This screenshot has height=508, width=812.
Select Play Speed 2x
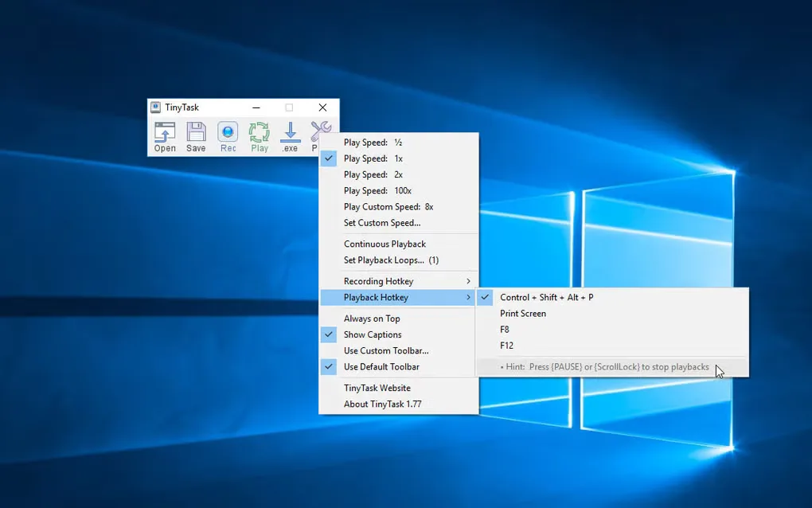(x=398, y=174)
